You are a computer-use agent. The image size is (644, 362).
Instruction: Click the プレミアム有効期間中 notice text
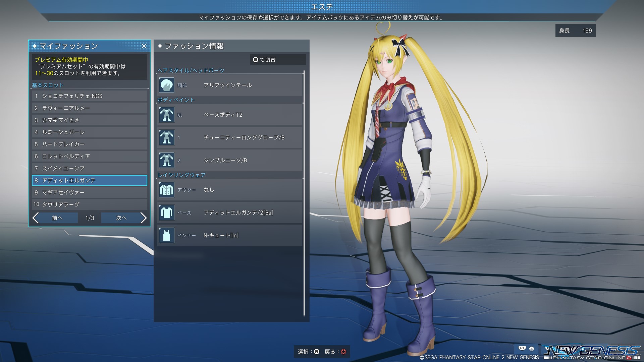[x=61, y=60]
